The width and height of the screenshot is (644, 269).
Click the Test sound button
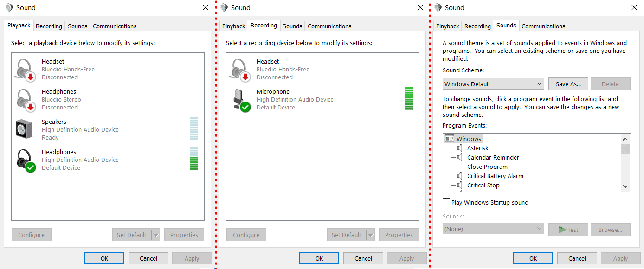(568, 229)
